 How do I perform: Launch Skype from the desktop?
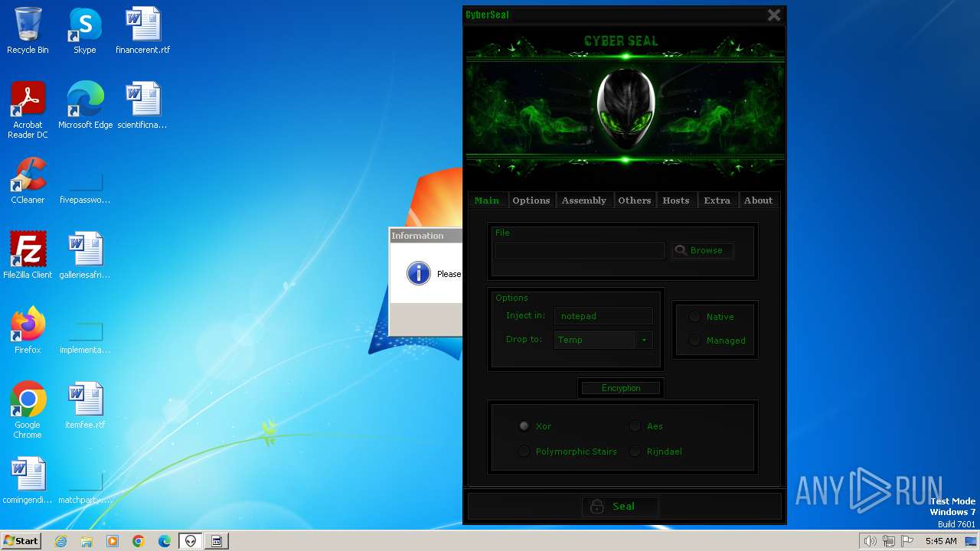coord(85,31)
